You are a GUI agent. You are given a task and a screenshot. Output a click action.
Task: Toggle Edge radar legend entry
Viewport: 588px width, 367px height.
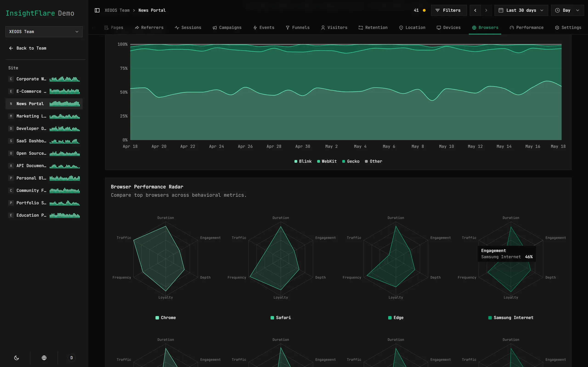point(396,318)
